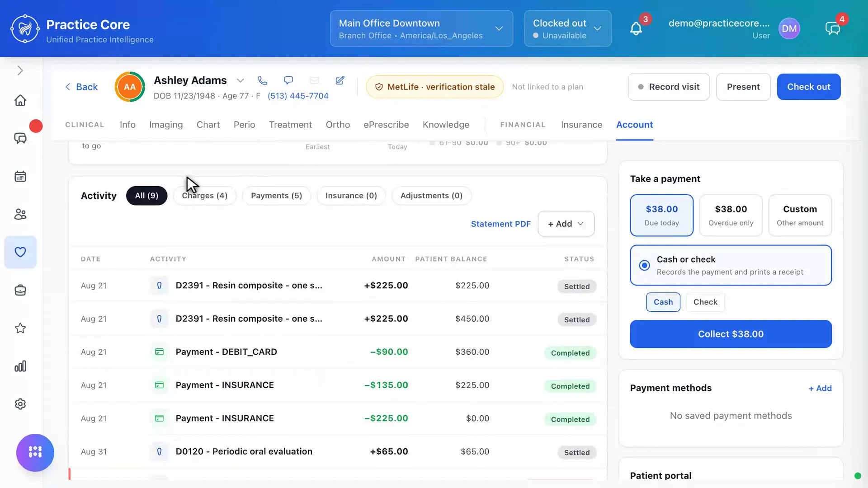Screen dimensions: 868x488
Task: Download the Statement PDF
Action: (500, 224)
